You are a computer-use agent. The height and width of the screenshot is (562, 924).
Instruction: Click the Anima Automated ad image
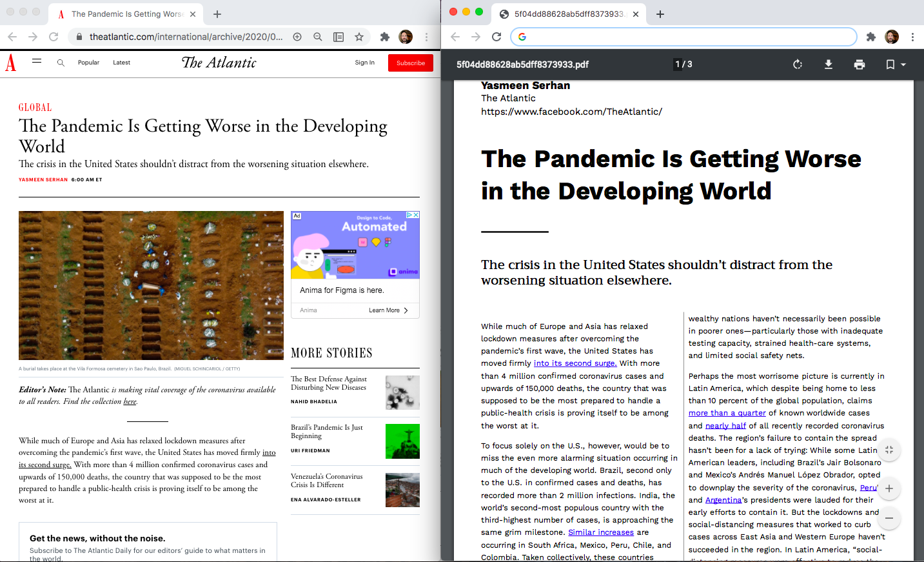coord(355,245)
